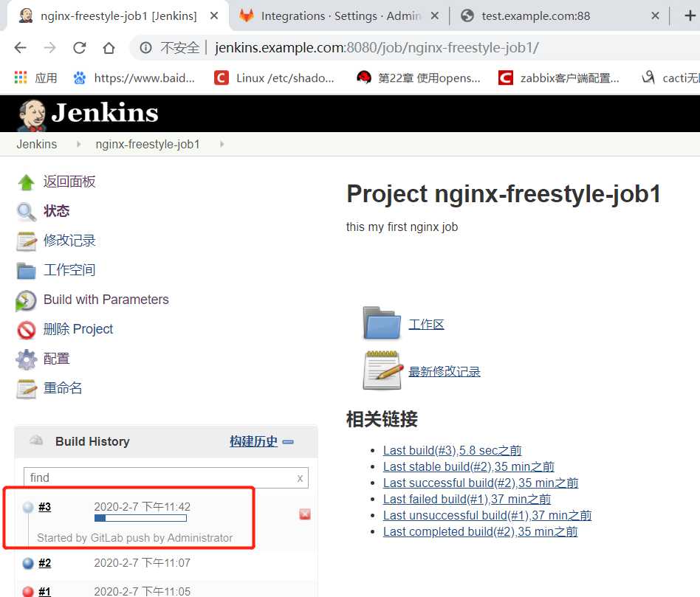Click the build #3 progress bar

pos(140,518)
